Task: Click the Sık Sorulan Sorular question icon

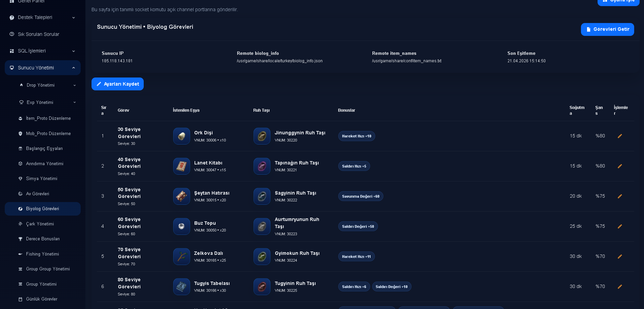Action: click(12, 34)
